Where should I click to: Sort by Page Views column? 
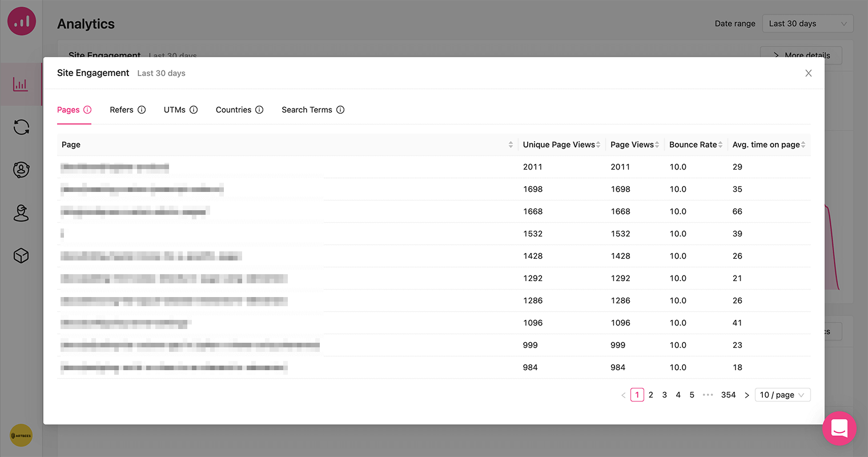[657, 145]
